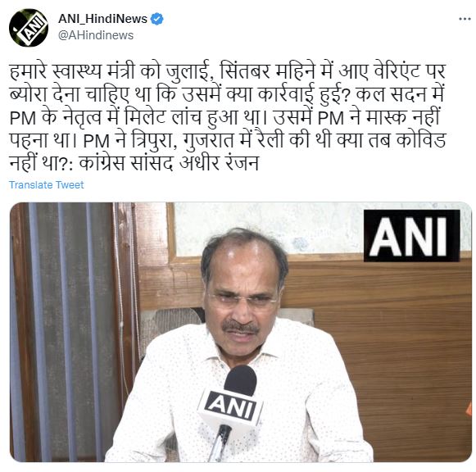This screenshot has height=472, width=476.
Task: Click the blue verified badge checkmark
Action: coord(157,19)
